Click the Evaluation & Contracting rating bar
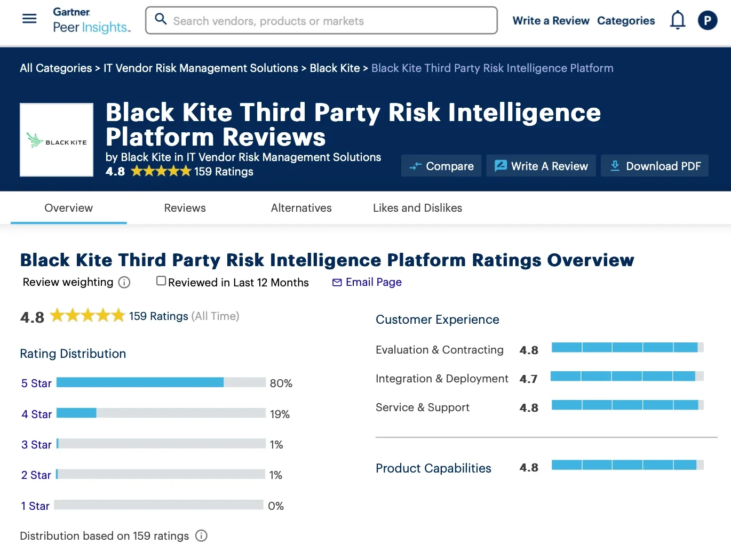 pyautogui.click(x=627, y=348)
